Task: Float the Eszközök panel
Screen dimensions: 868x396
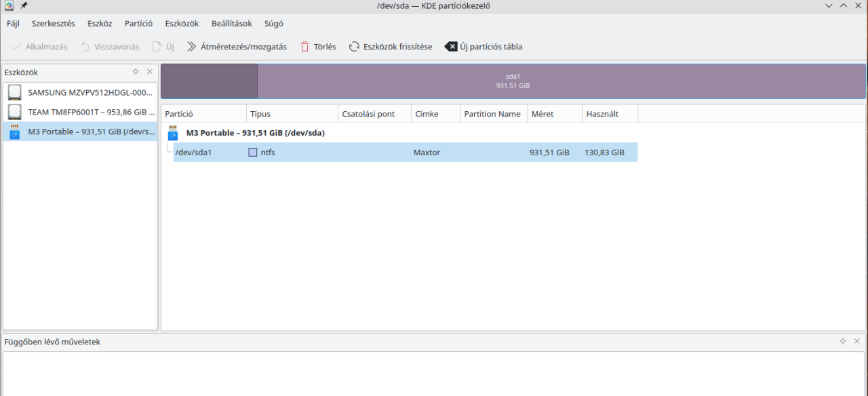Action: click(x=136, y=71)
